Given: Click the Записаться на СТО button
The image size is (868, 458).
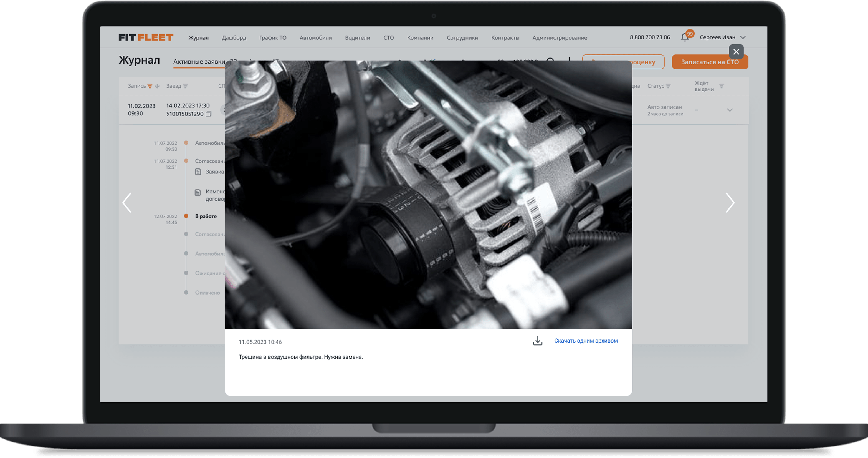Looking at the screenshot, I should click(710, 62).
